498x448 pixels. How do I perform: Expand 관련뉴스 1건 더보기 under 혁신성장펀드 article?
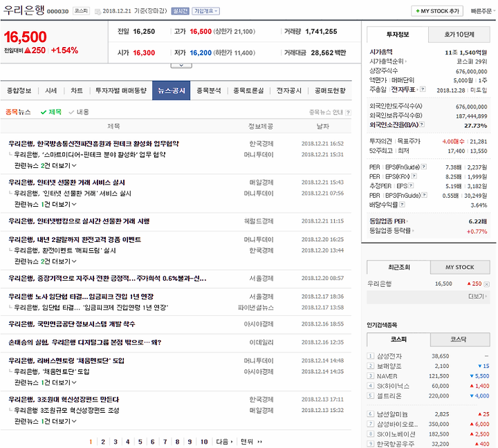coord(45,422)
